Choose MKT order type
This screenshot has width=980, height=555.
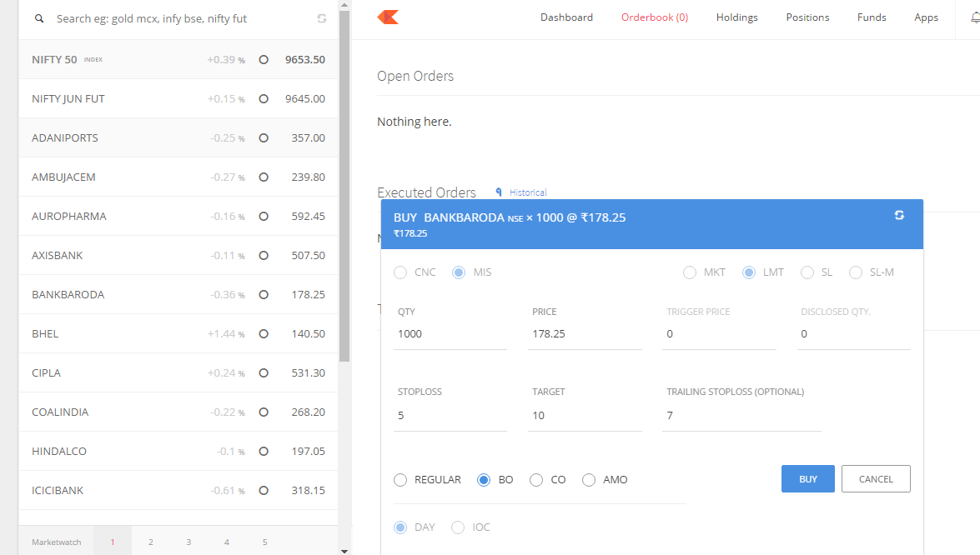[690, 272]
